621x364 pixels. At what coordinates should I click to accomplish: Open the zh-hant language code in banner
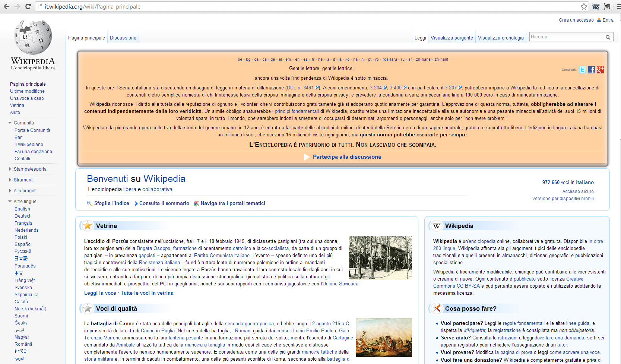coord(441,60)
